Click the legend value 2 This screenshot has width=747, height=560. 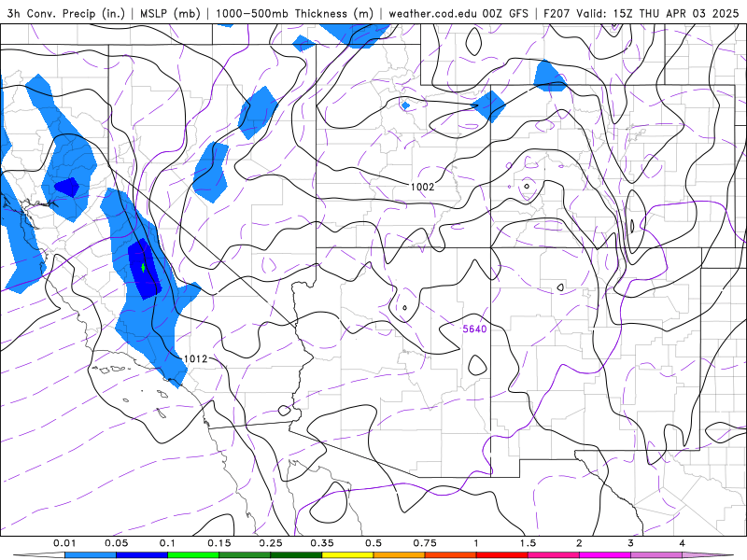579,543
